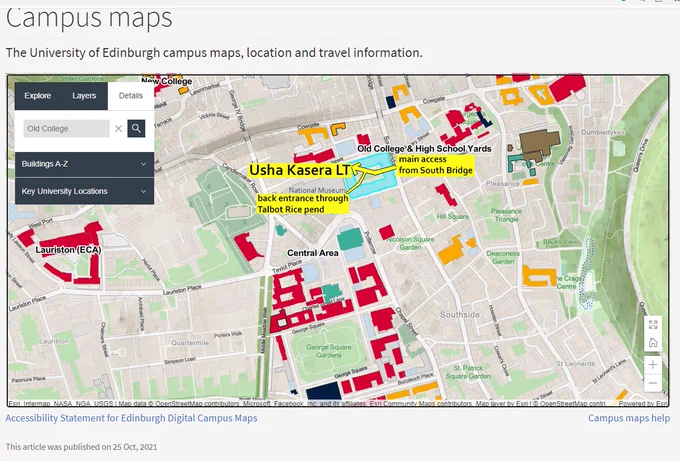The height and width of the screenshot is (461, 680).
Task: Click the search magnifier button
Action: click(x=136, y=128)
